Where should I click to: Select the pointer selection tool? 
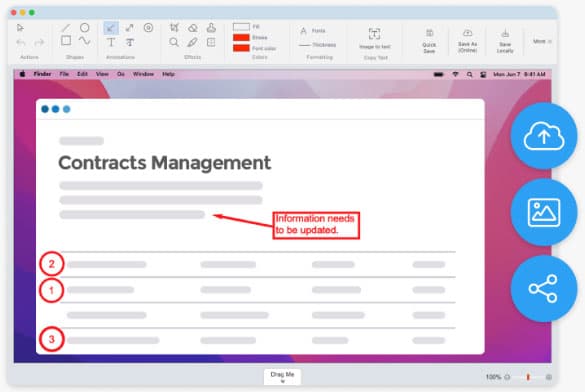(20, 28)
